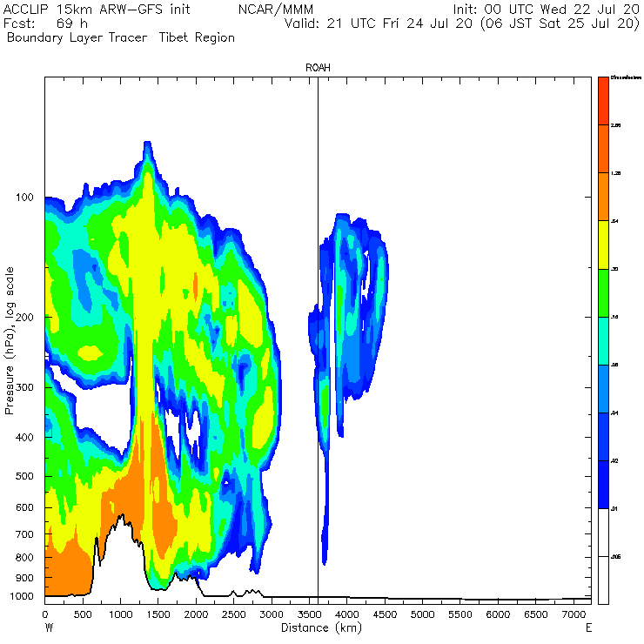Click the 2.56 colorbar value label

click(615, 125)
